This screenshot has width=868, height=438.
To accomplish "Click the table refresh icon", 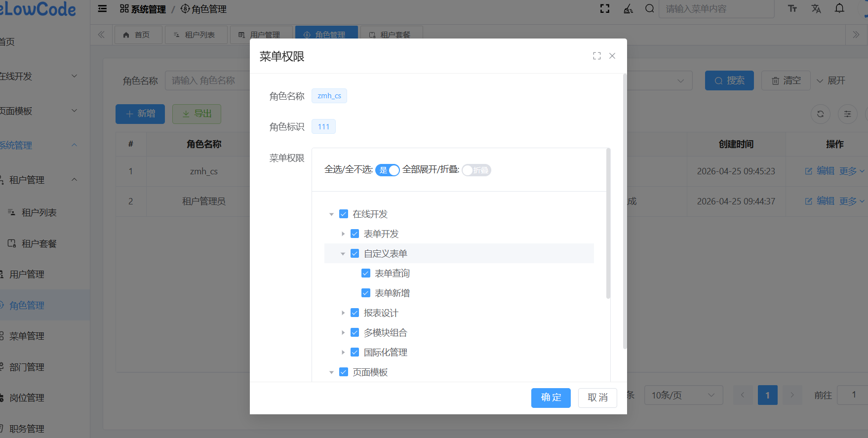I will 820,114.
